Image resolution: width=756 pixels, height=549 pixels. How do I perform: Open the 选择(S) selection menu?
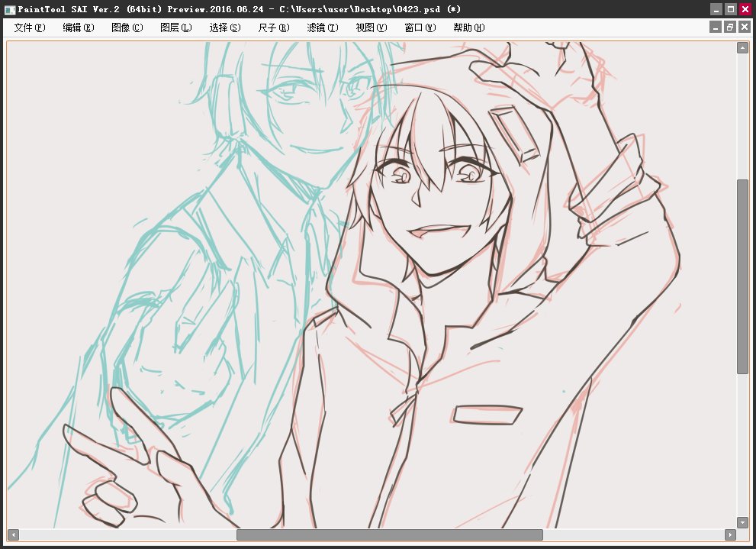tap(225, 27)
